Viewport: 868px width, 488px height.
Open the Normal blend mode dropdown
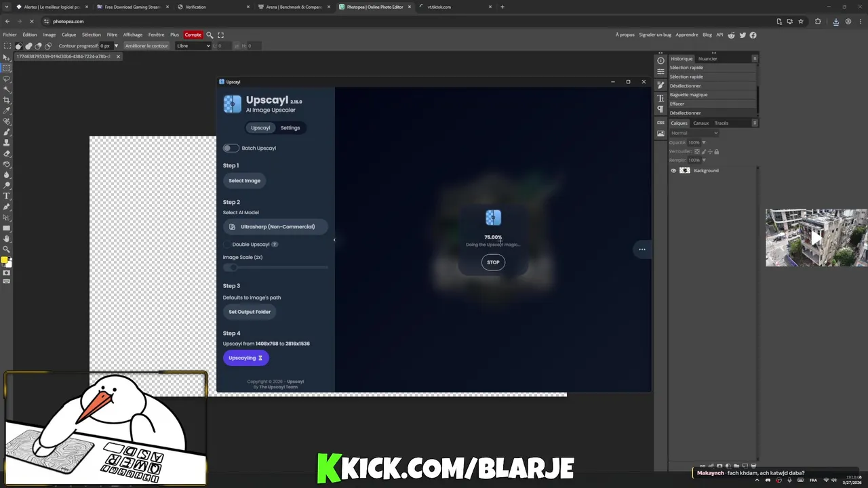[x=694, y=133]
